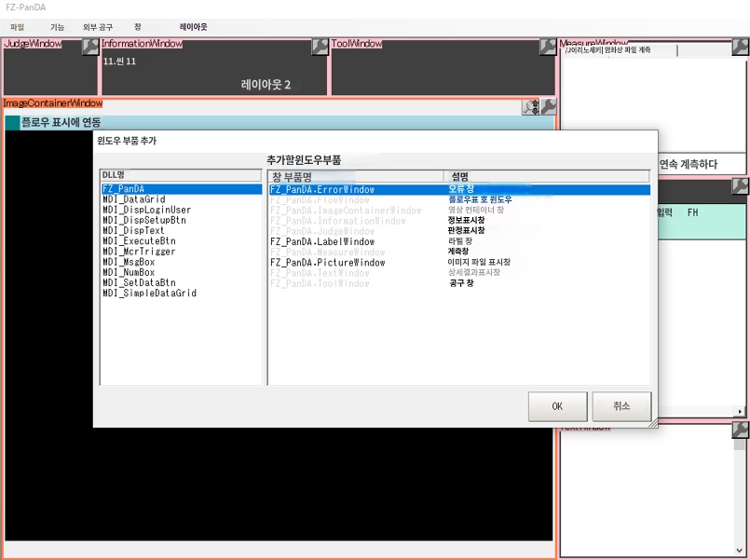Image resolution: width=750 pixels, height=560 pixels.
Task: Click the magnifier zoom icon in ImageContainerWindow
Action: pos(530,107)
